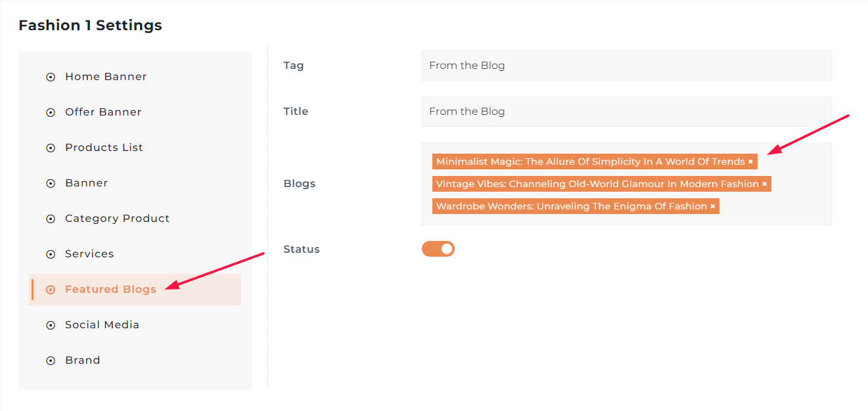868x411 pixels.
Task: Click the Home Banner bullet icon
Action: click(51, 77)
